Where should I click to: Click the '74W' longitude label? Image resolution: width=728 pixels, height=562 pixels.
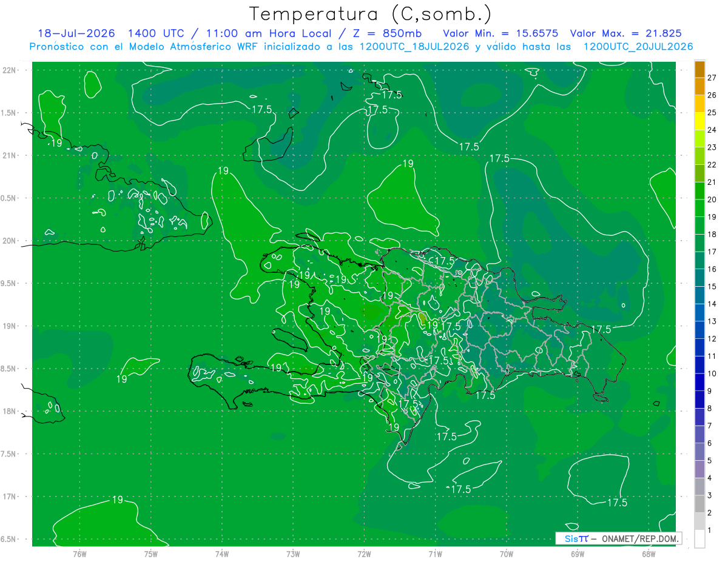tap(222, 554)
